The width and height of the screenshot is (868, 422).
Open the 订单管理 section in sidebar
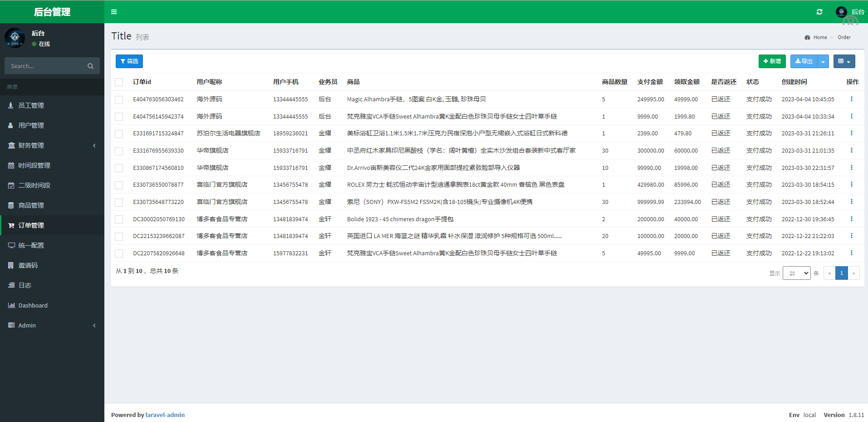point(31,225)
